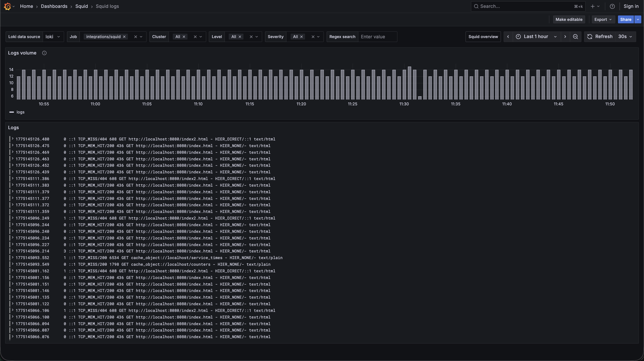Click the refresh dashboard icon
This screenshot has width=644, height=361.
590,37
